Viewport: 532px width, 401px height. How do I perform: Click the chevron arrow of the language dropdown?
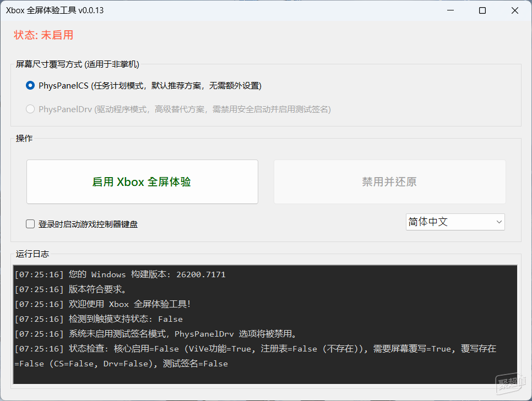pyautogui.click(x=499, y=222)
